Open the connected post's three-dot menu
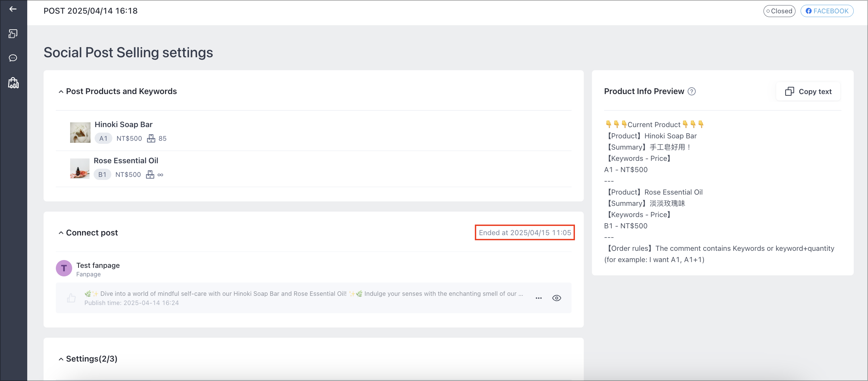 click(539, 298)
